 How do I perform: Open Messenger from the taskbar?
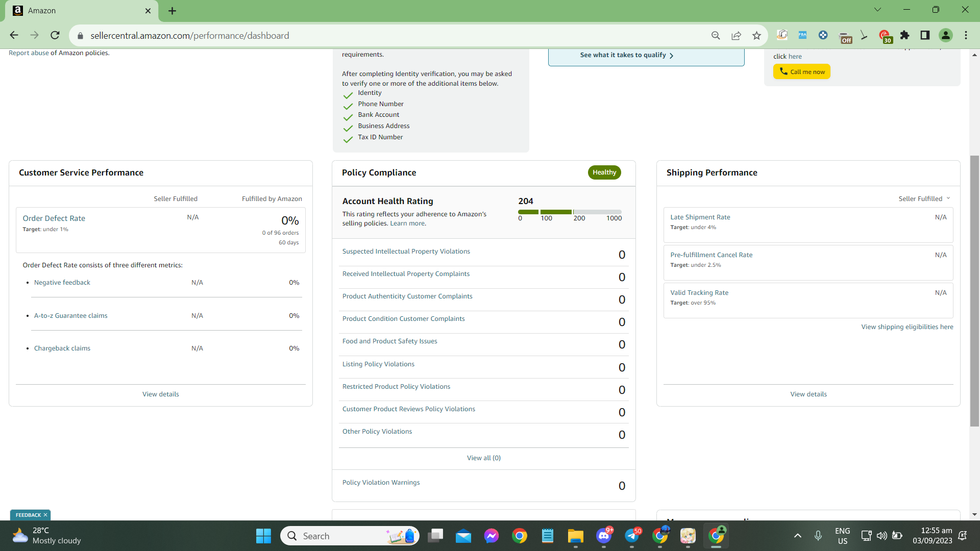click(x=492, y=536)
